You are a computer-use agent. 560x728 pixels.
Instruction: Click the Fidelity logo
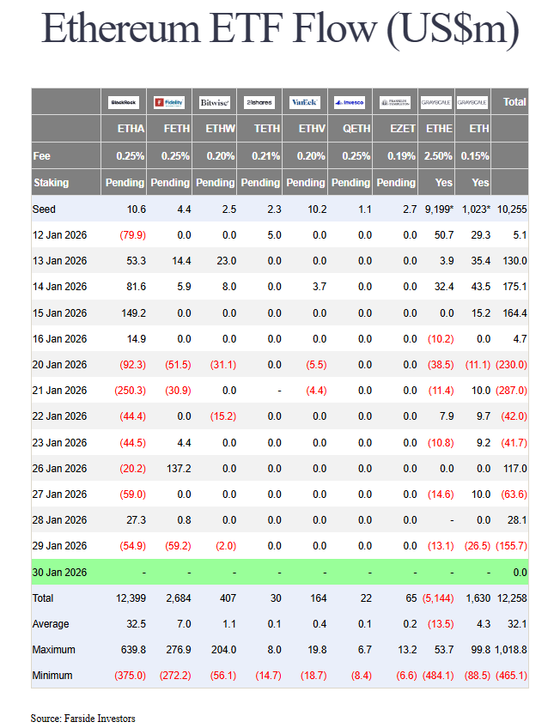(169, 102)
